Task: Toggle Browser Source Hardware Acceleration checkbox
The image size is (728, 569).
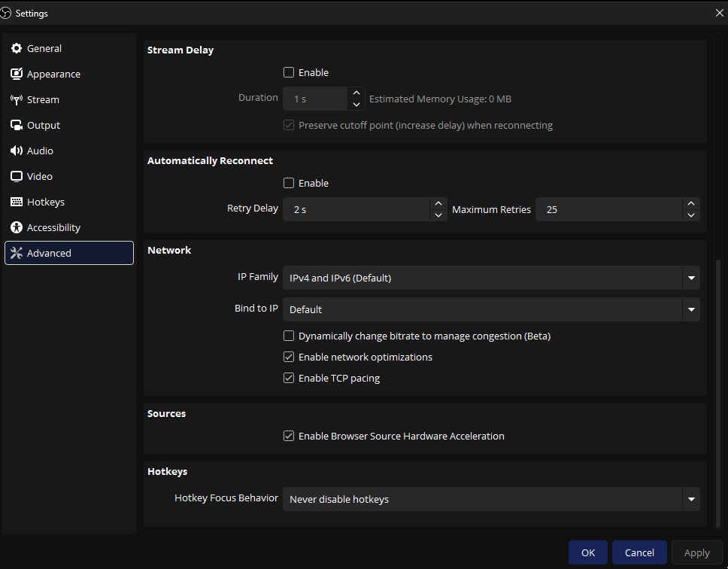Action: (289, 436)
